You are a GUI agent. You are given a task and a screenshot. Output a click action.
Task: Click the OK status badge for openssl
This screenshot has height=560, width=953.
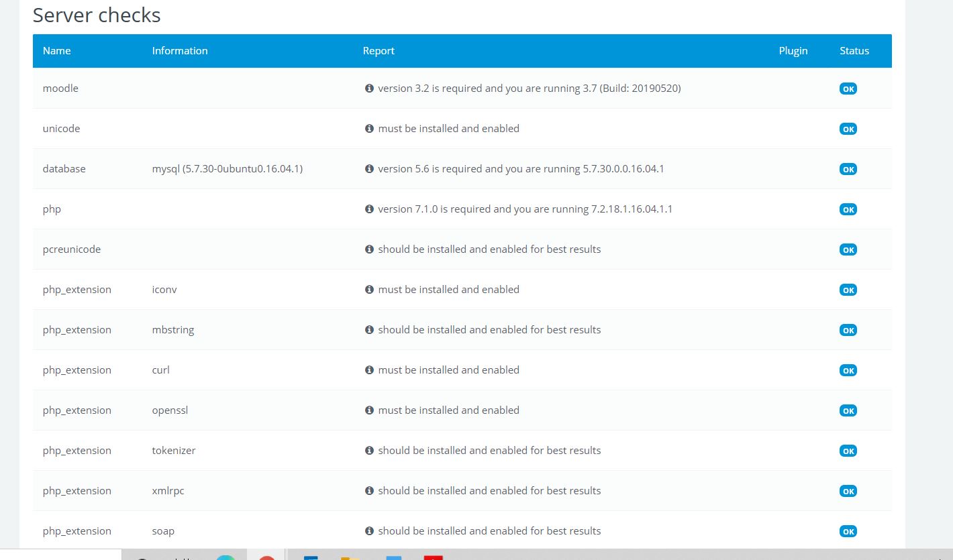848,410
